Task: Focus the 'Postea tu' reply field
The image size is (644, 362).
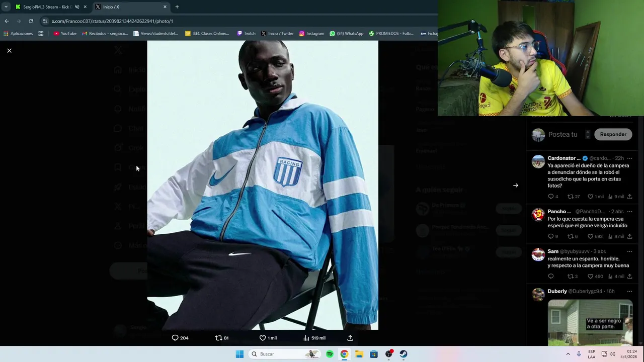Action: click(562, 134)
